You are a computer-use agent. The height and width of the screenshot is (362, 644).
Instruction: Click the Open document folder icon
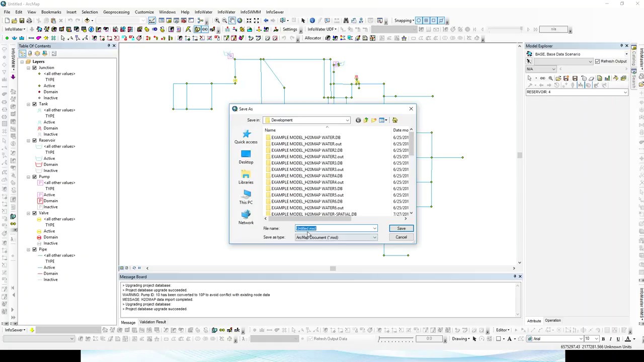pyautogui.click(x=15, y=21)
